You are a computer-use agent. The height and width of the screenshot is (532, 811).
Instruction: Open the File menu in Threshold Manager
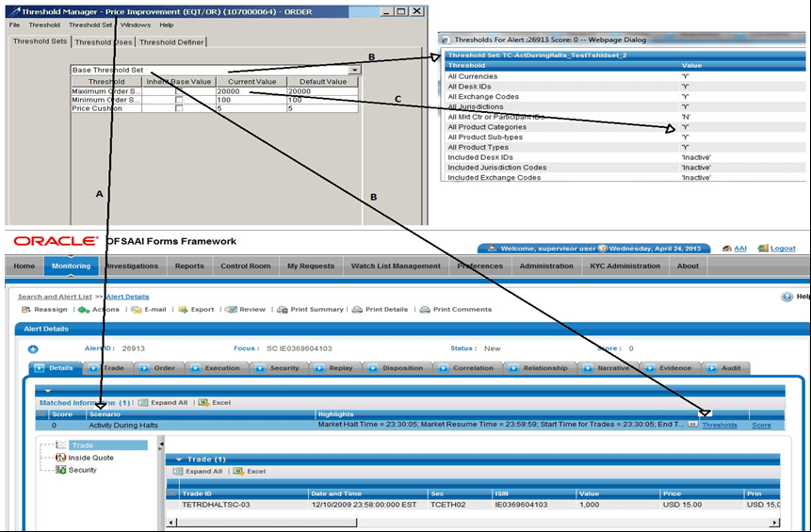click(x=14, y=24)
